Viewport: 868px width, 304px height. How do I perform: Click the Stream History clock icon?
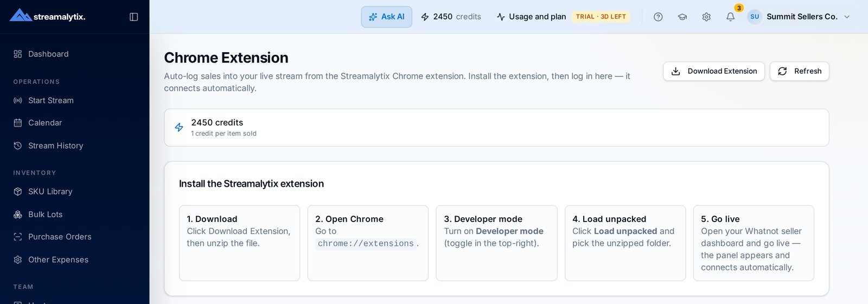18,145
